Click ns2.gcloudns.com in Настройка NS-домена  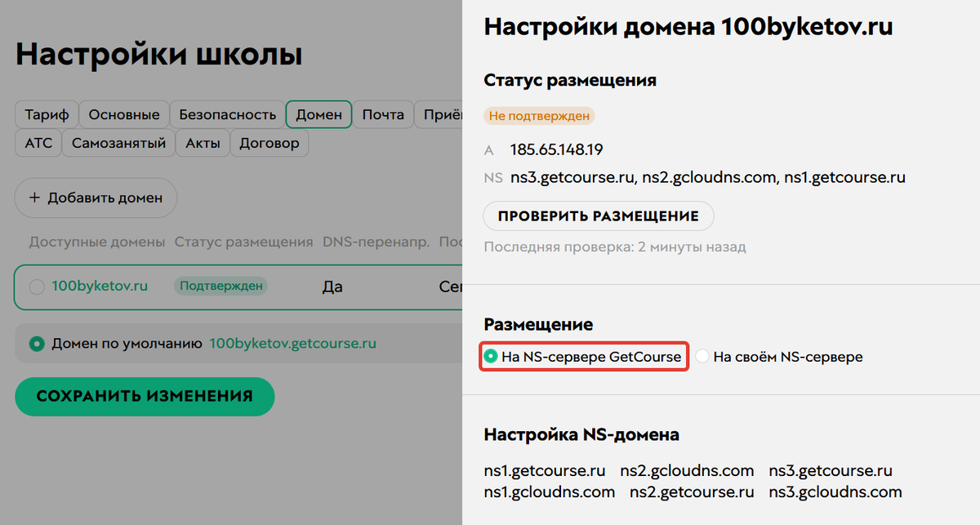[x=687, y=471]
